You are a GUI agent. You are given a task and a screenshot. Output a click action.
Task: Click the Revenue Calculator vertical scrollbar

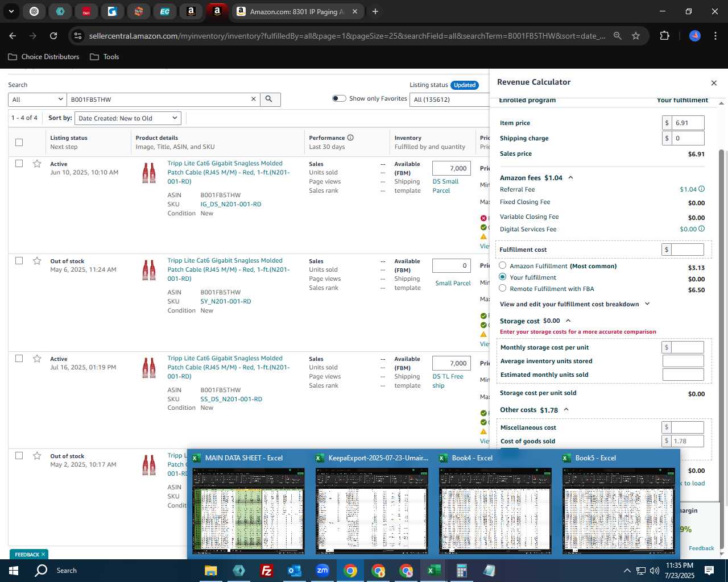[722, 327]
